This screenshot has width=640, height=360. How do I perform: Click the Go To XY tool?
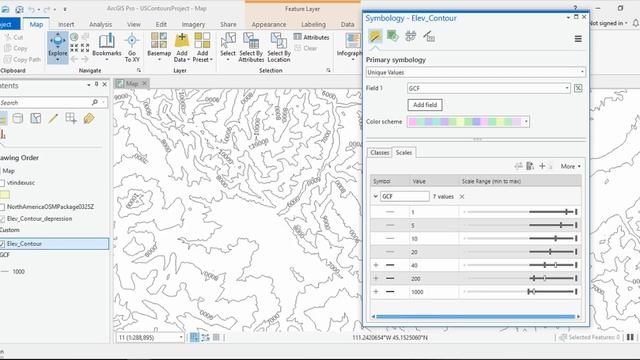(132, 48)
